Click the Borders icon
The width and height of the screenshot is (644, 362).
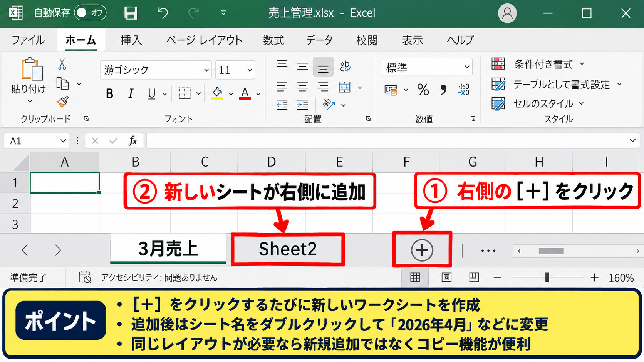pos(185,93)
